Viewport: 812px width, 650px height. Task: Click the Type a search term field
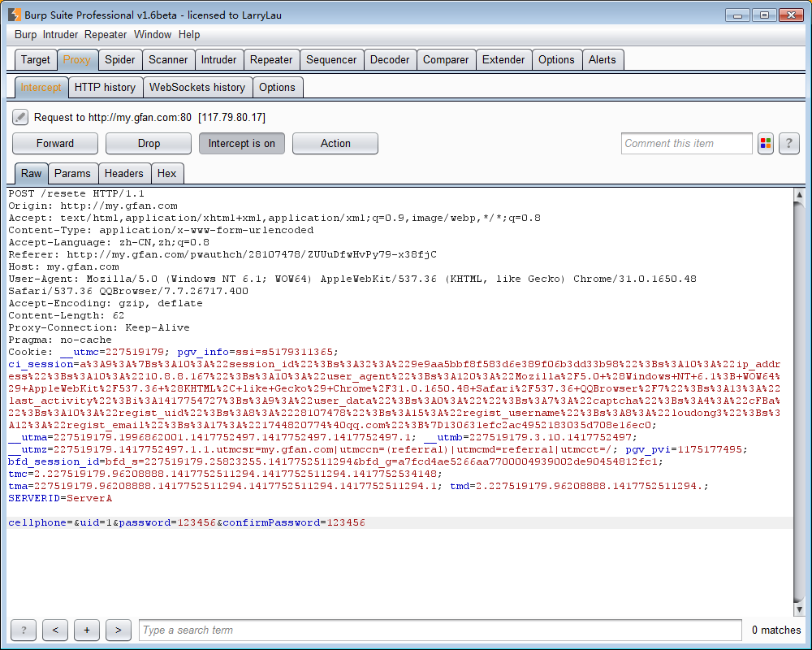click(440, 630)
